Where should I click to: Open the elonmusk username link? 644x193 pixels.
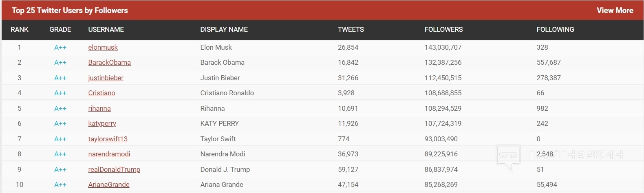point(103,47)
